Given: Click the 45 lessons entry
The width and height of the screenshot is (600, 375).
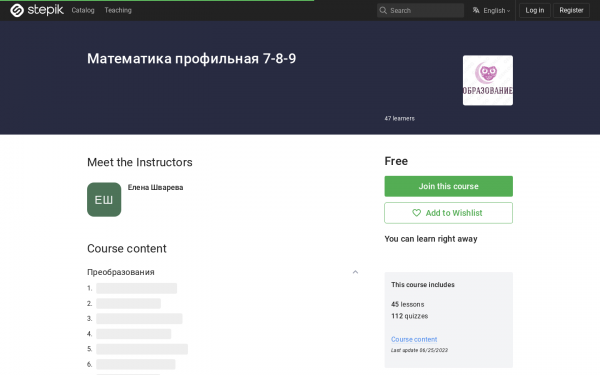Looking at the screenshot, I should 408,305.
